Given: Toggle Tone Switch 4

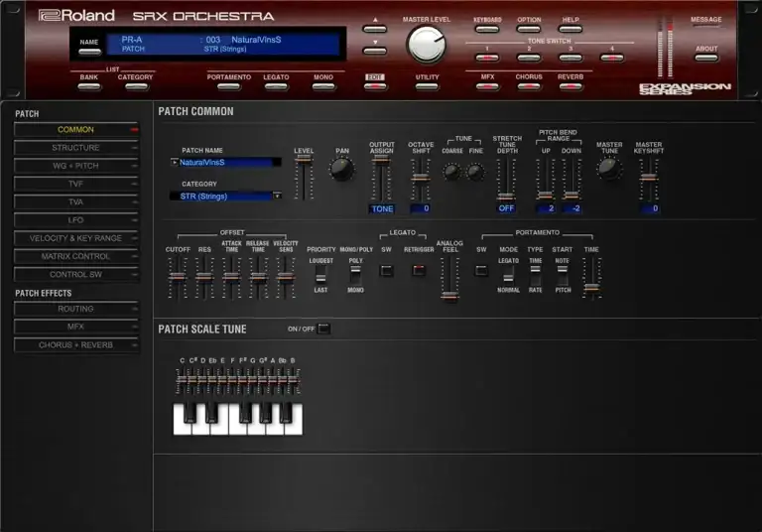Looking at the screenshot, I should [x=612, y=58].
